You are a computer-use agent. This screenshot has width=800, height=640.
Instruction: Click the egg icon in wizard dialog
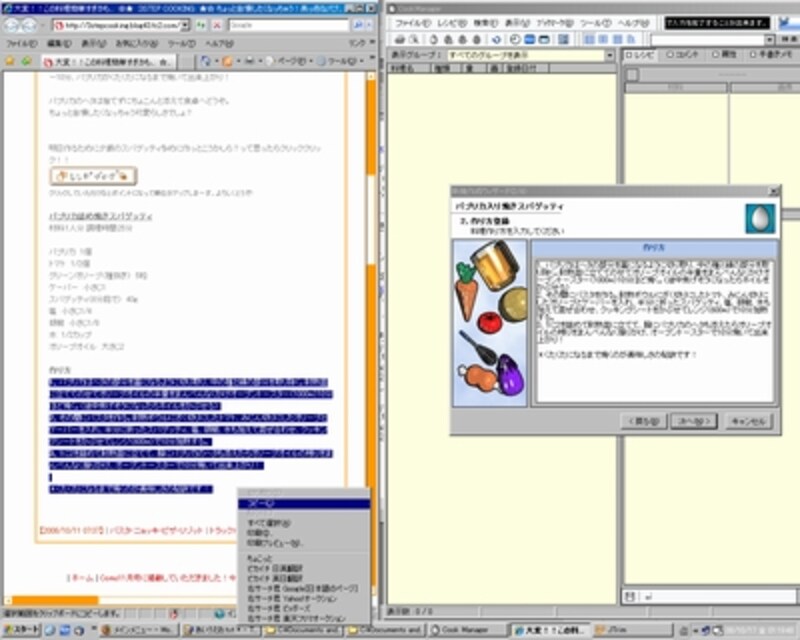tap(760, 218)
